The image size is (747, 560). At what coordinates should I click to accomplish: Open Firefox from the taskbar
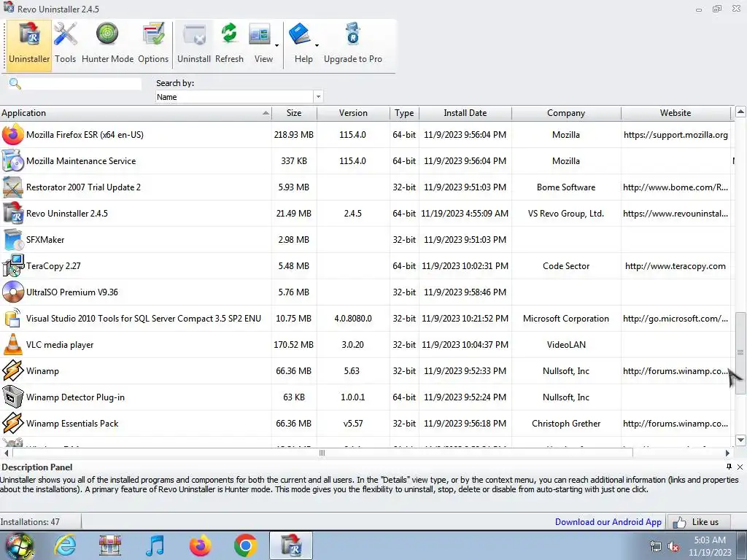tap(200, 545)
